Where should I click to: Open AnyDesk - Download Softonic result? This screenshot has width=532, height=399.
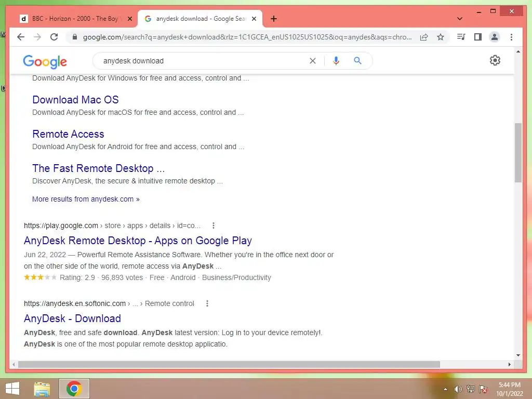coord(72,318)
